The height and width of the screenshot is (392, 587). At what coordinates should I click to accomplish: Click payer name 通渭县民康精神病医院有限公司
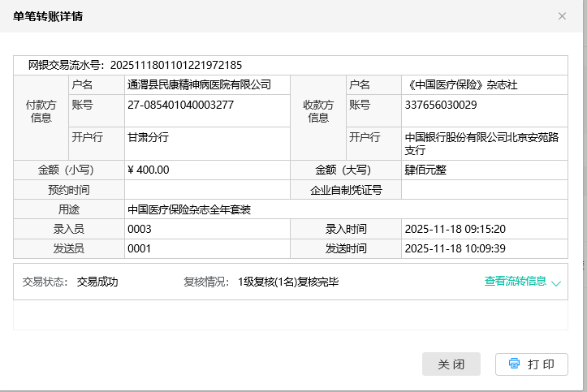pos(199,84)
